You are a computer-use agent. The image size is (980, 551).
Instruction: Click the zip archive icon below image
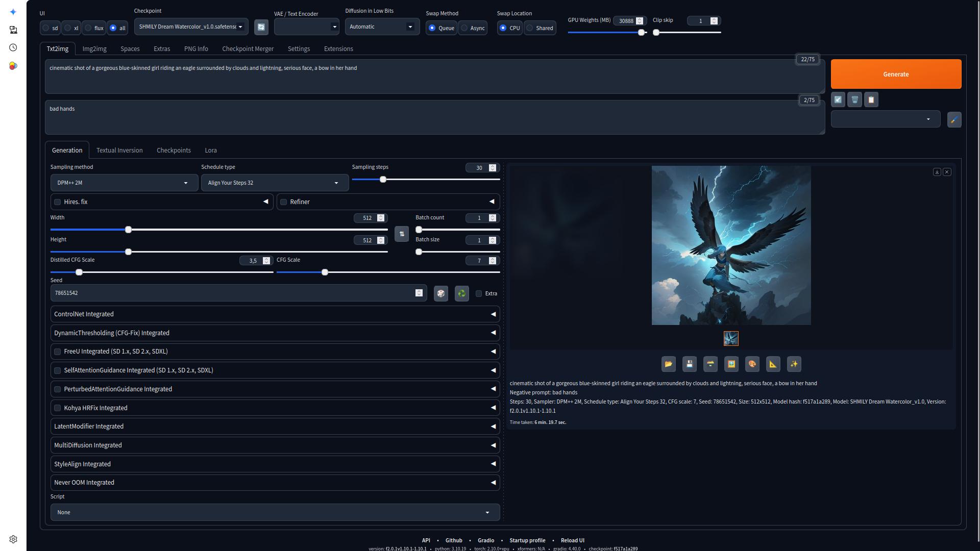click(x=710, y=364)
